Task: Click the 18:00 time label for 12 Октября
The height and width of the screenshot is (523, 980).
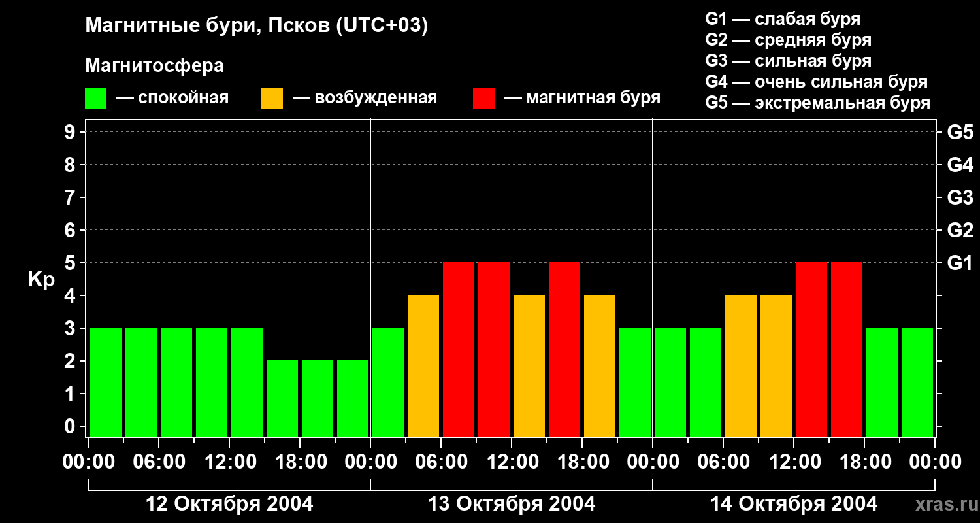Action: point(300,462)
